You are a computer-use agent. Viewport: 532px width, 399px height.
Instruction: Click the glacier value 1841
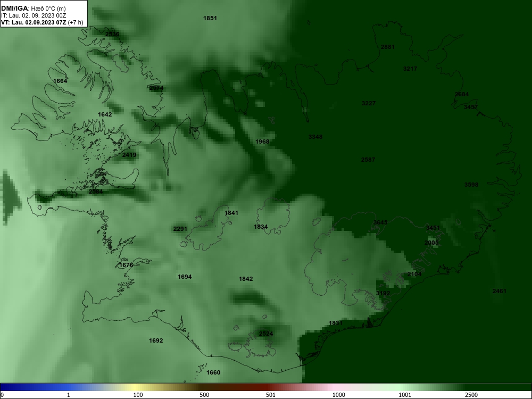pos(231,213)
